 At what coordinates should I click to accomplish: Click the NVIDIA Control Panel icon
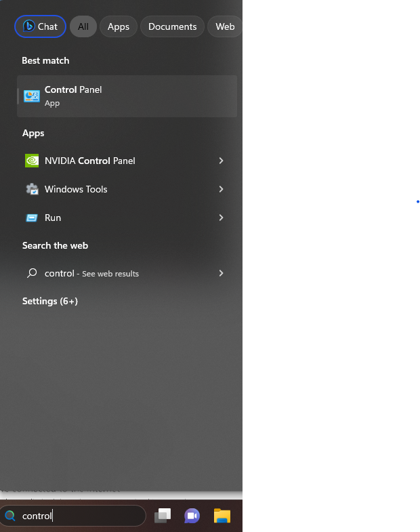coord(32,161)
